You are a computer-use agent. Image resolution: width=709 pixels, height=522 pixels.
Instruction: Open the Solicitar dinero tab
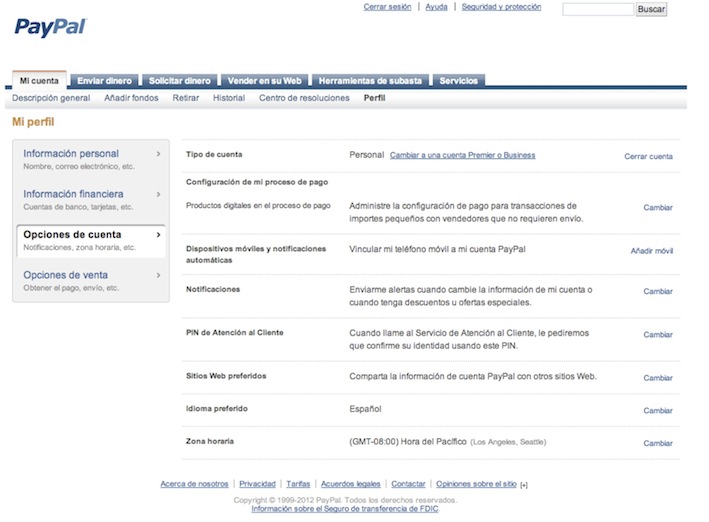coord(180,80)
